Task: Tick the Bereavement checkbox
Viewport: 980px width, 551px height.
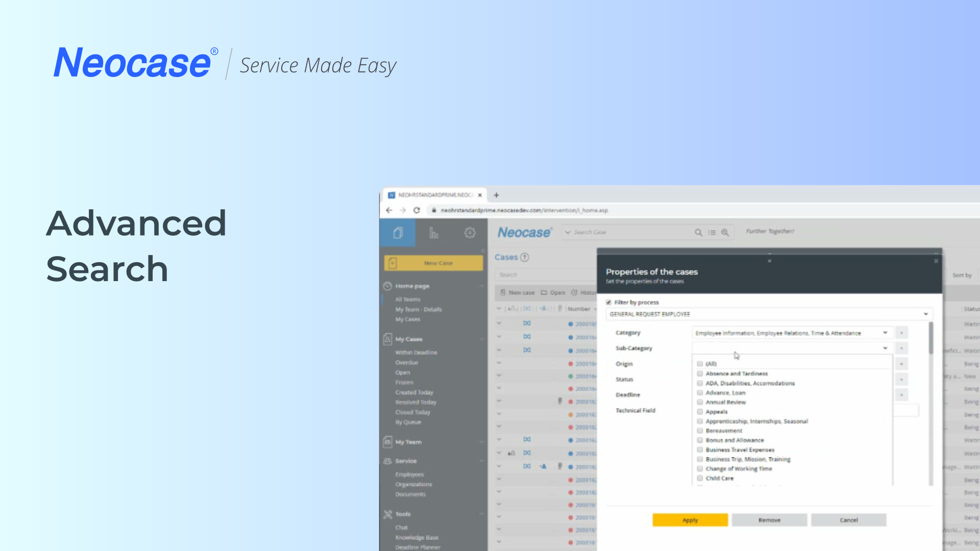Action: [x=700, y=431]
